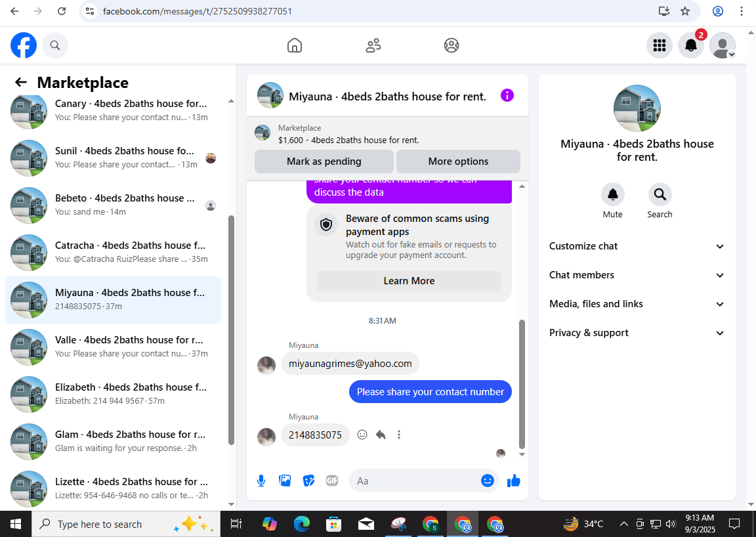
Task: Open Groups icon in top navigation
Action: click(x=451, y=45)
